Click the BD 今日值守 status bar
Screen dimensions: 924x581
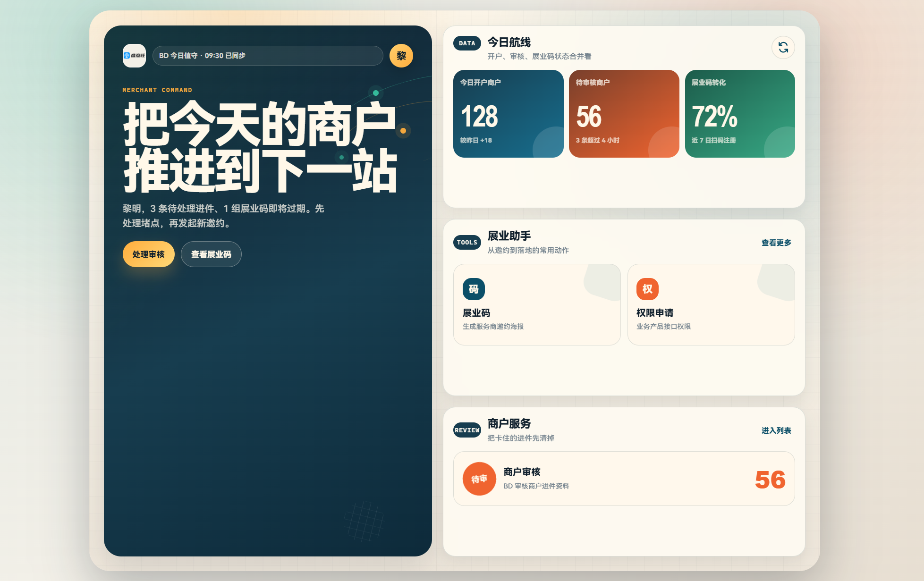pyautogui.click(x=268, y=56)
